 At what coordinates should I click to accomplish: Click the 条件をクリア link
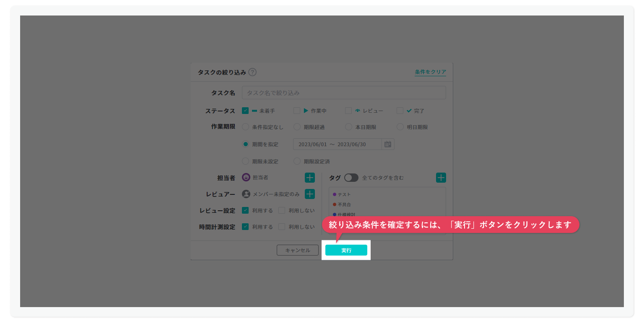click(431, 72)
